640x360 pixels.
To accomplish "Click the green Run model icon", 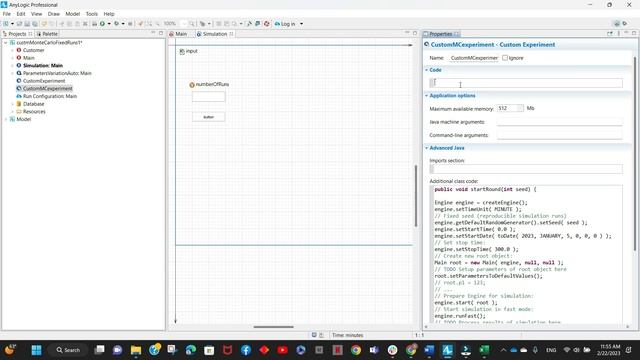I will pyautogui.click(x=102, y=24).
